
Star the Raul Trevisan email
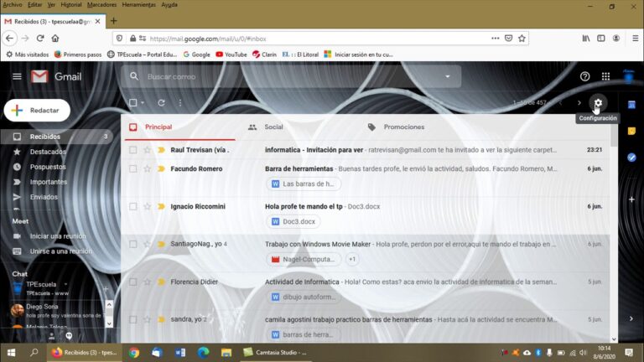point(147,150)
